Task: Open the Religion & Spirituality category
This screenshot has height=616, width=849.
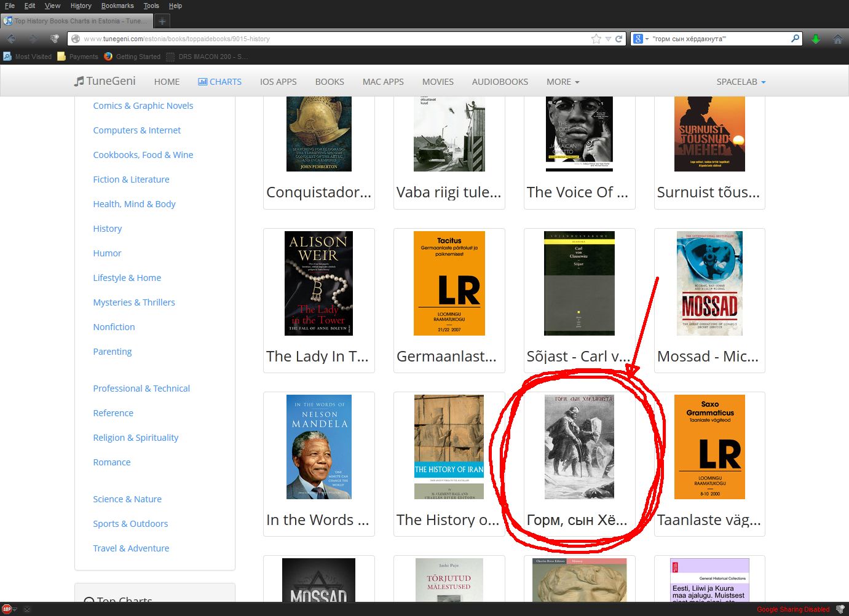Action: coord(136,438)
